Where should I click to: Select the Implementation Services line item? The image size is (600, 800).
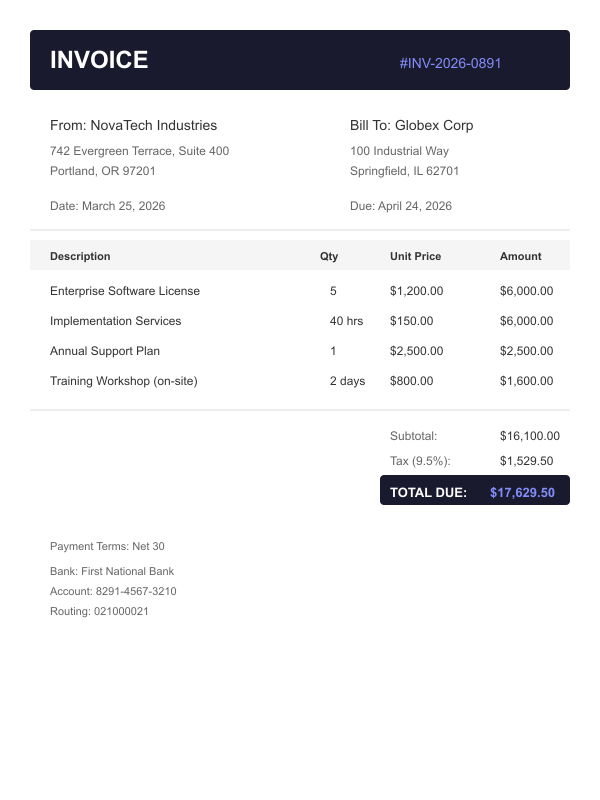click(116, 321)
